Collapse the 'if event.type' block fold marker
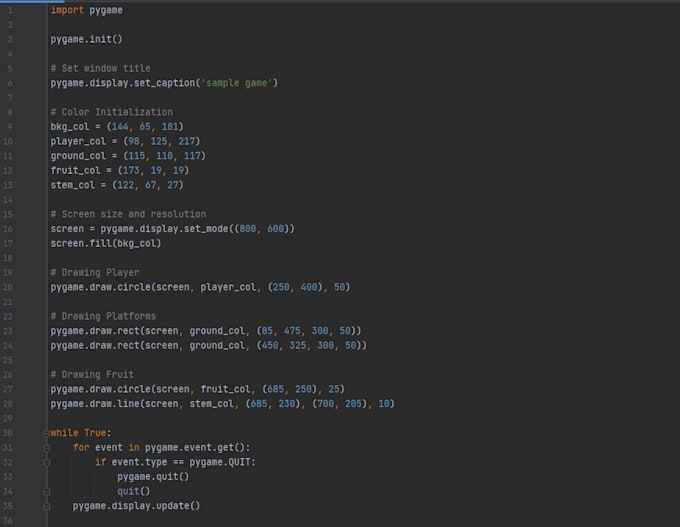The width and height of the screenshot is (680, 527). coord(46,462)
